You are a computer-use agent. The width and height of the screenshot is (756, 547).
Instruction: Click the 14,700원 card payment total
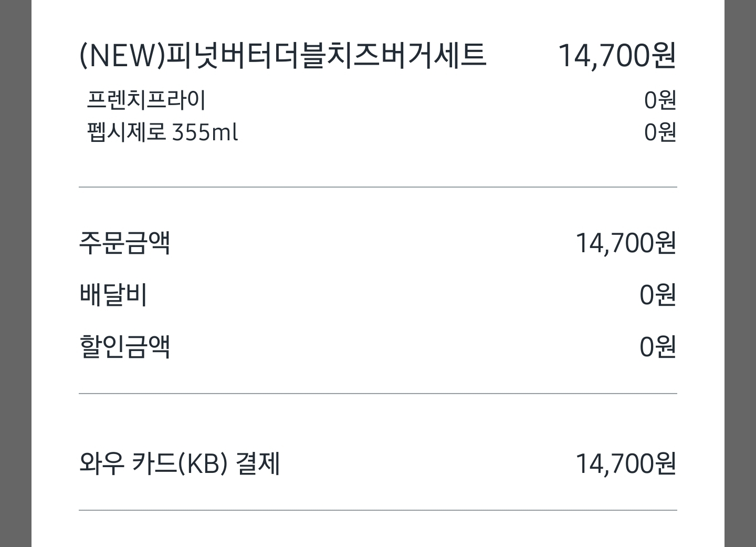(625, 464)
